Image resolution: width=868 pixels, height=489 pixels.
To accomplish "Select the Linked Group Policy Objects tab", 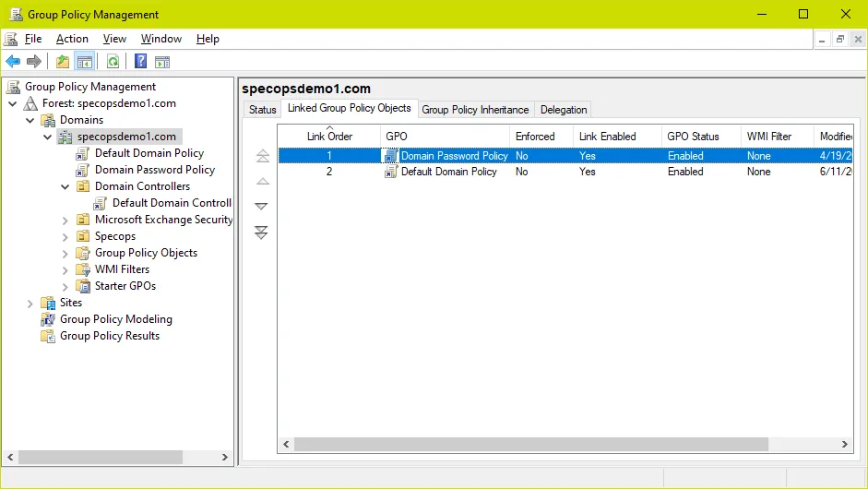I will 350,108.
